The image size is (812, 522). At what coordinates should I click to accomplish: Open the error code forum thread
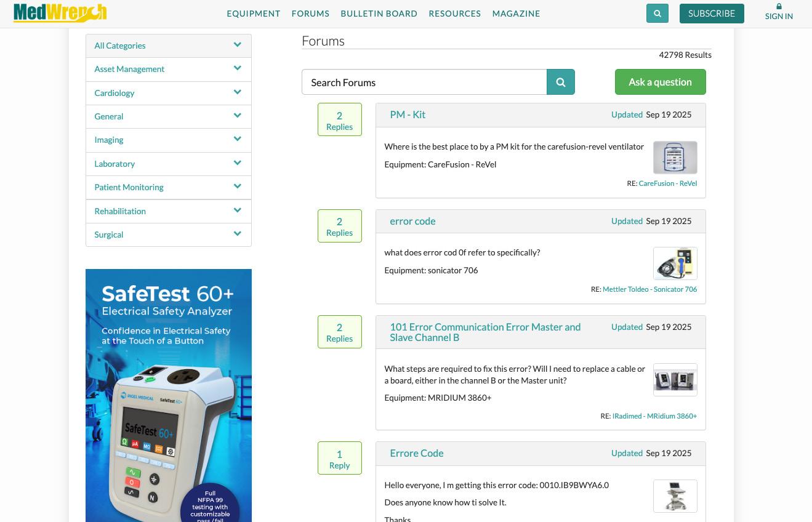[x=412, y=221]
